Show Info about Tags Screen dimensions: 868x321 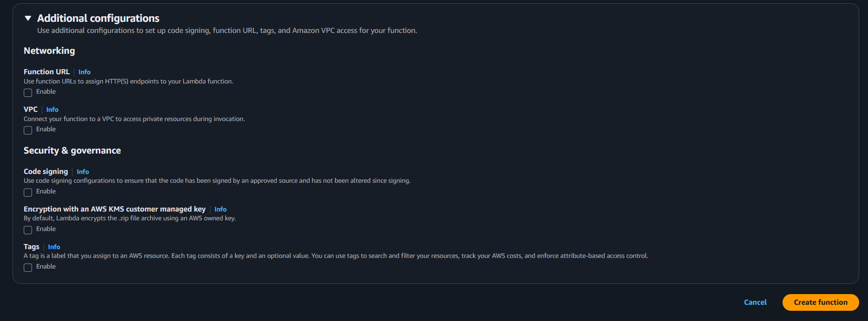54,247
